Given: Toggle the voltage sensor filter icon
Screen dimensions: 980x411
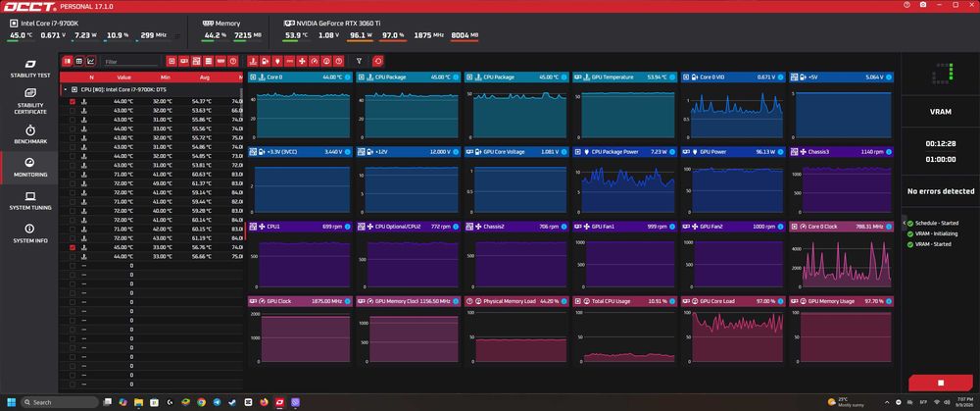Looking at the screenshot, I should (x=265, y=61).
